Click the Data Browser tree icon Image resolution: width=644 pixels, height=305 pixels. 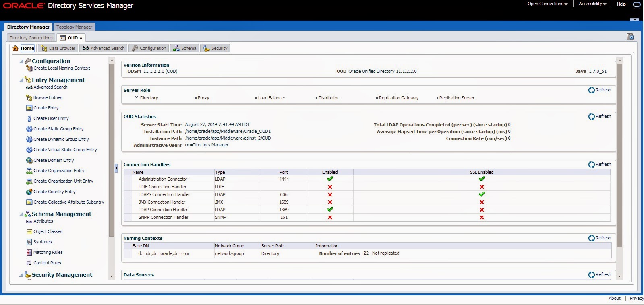click(44, 48)
